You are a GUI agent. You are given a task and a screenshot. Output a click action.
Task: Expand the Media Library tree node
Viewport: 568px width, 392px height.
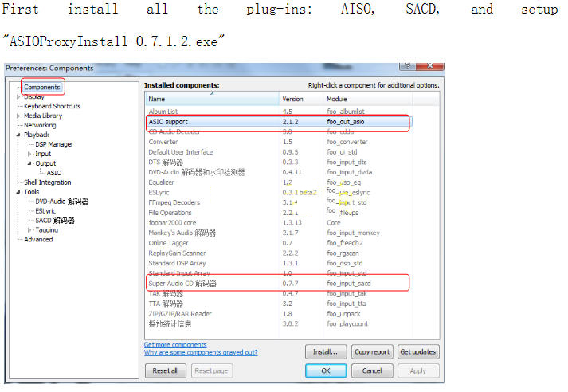pos(18,116)
